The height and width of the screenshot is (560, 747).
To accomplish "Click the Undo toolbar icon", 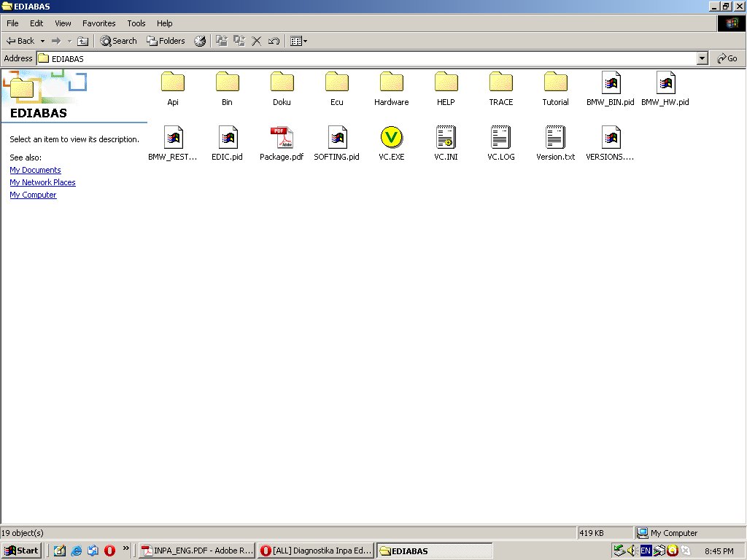I will [x=274, y=41].
